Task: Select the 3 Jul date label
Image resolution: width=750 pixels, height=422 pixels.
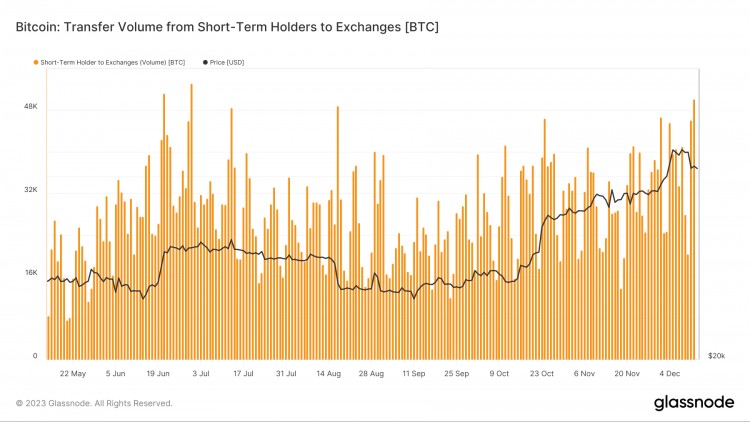Action: [201, 374]
